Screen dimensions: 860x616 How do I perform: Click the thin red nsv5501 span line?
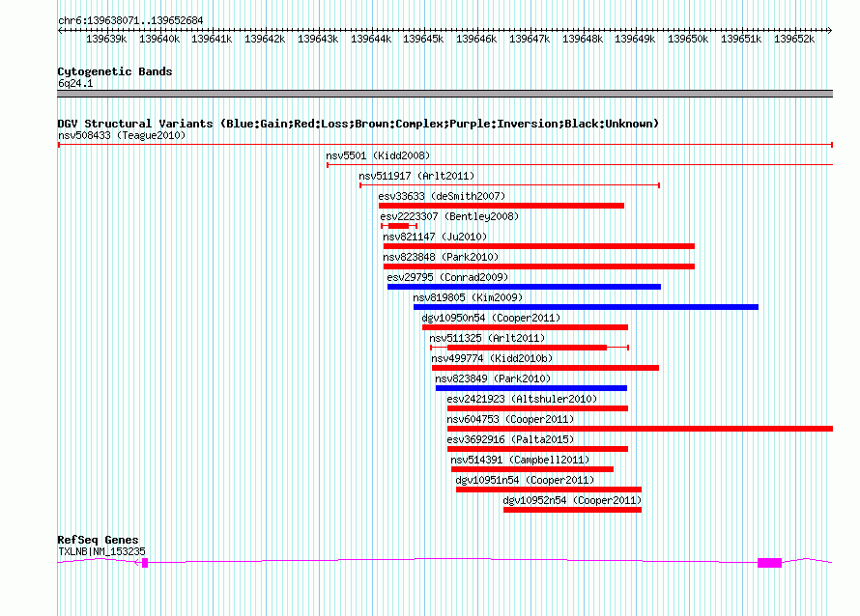click(580, 165)
